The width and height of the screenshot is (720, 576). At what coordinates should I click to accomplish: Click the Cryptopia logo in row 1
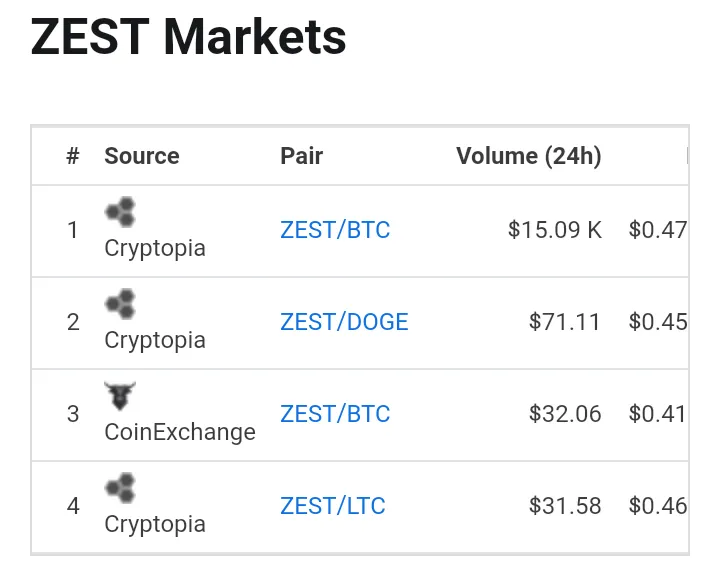click(120, 212)
